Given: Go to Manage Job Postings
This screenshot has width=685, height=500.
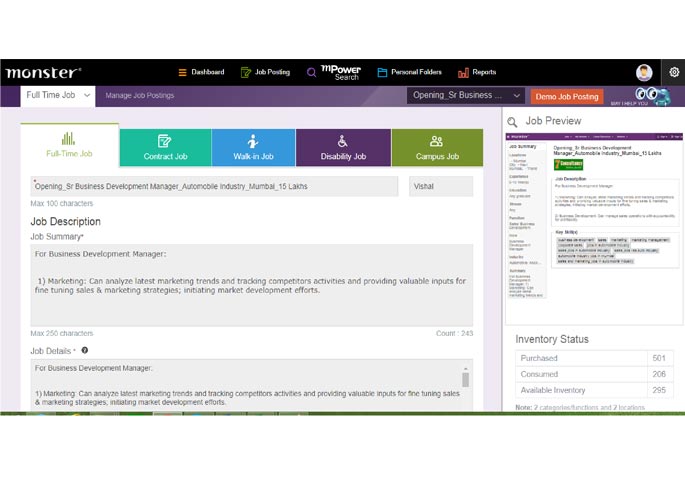Looking at the screenshot, I should click(140, 95).
